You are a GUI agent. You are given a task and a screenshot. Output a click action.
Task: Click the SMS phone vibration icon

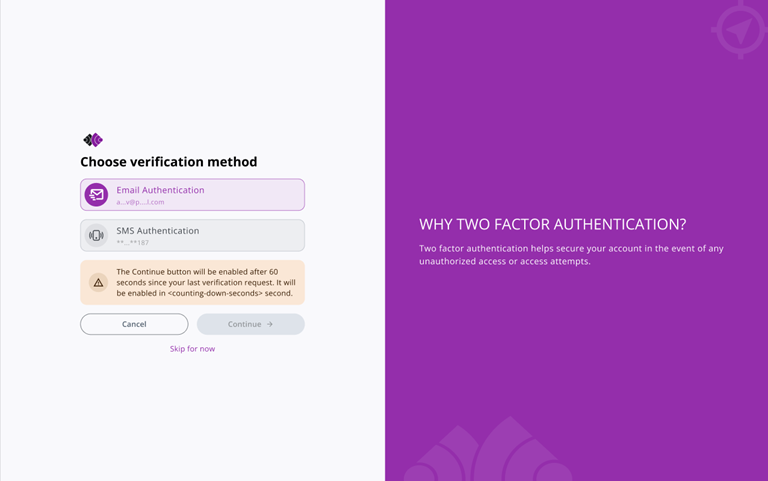tap(96, 236)
